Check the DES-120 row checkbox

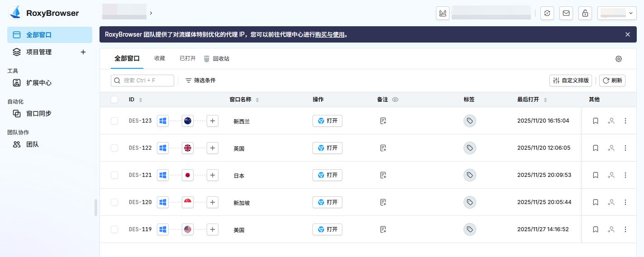[114, 202]
